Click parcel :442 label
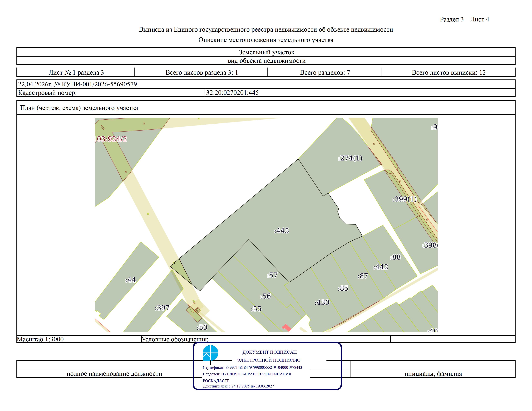The image size is (532, 411). pyautogui.click(x=380, y=267)
